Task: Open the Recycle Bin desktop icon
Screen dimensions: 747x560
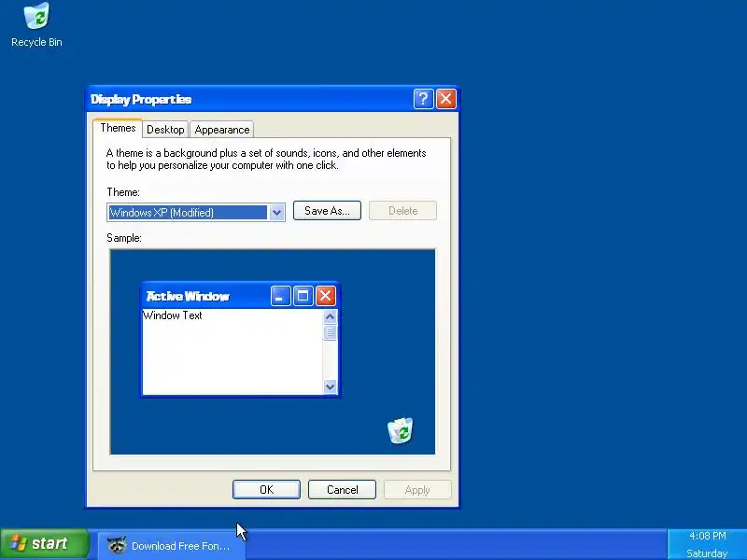Action: coord(36,25)
